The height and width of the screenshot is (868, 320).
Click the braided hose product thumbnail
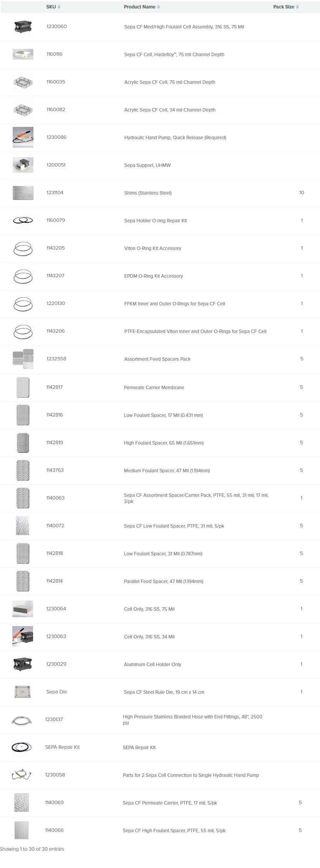[22, 720]
